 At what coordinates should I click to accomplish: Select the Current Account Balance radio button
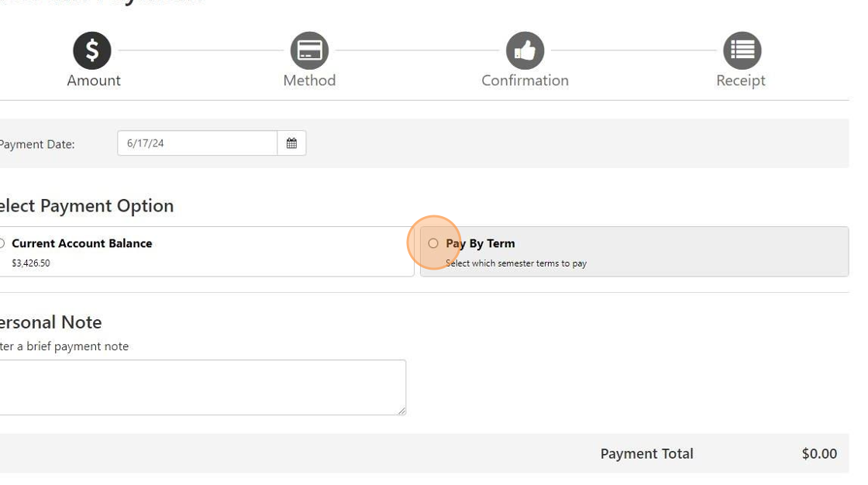(x=2, y=243)
